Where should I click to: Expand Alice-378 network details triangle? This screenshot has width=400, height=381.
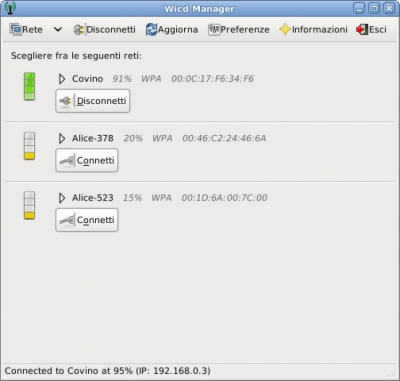point(62,138)
